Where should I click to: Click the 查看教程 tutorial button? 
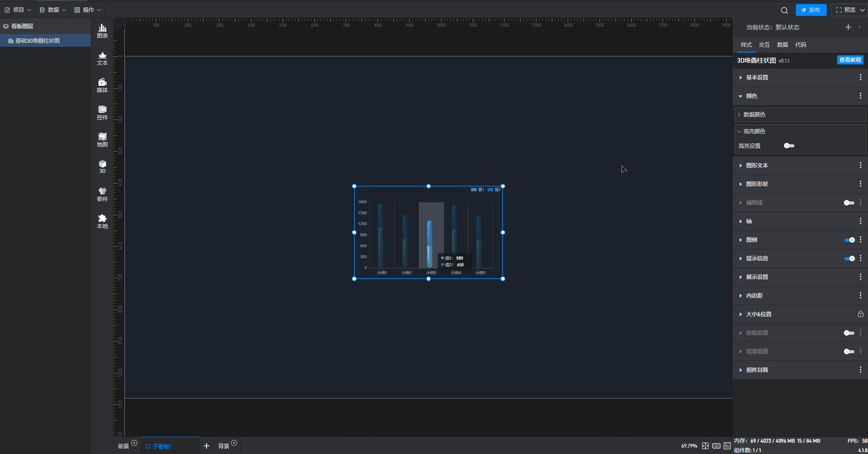850,60
